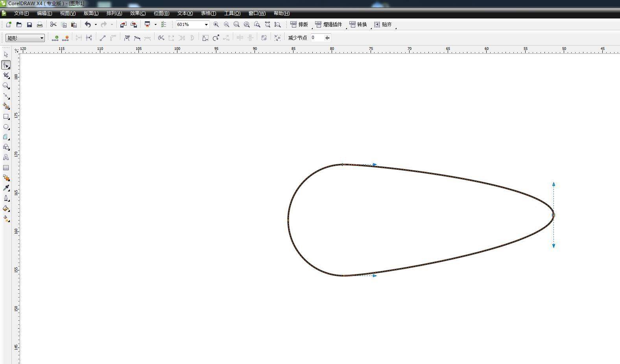
Task: Click the 减少节点 value field
Action: coord(317,38)
